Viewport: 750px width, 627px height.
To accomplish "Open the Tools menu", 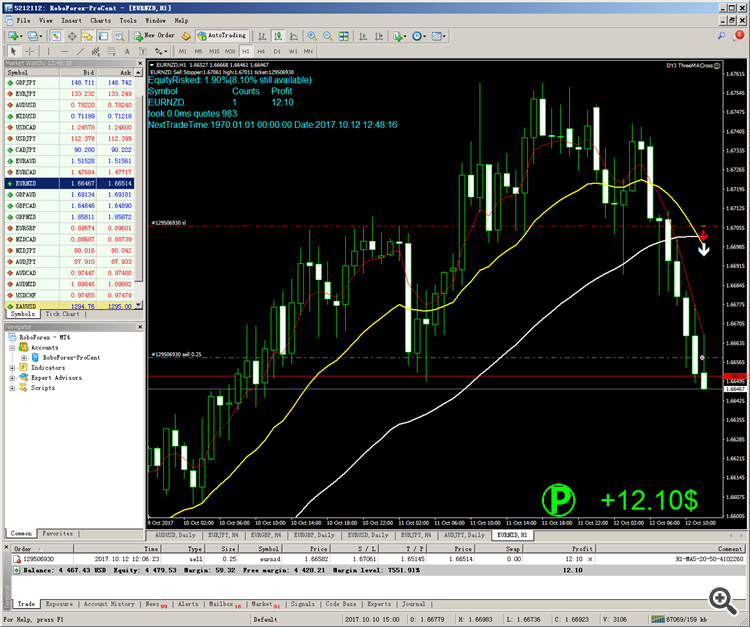I will click(x=128, y=21).
